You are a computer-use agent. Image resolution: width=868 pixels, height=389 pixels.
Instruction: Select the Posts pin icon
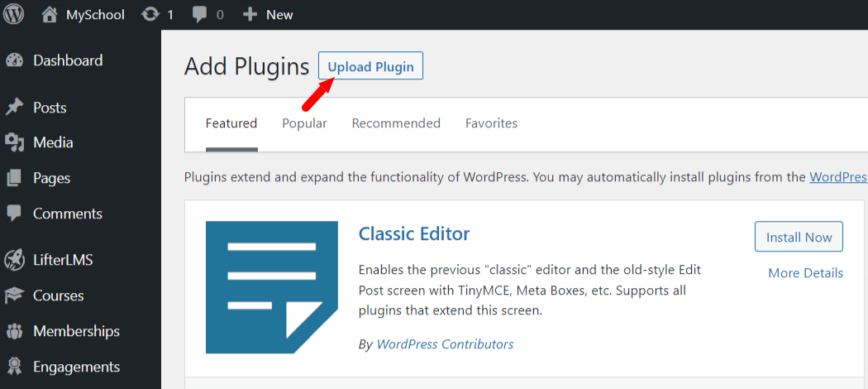[x=14, y=107]
